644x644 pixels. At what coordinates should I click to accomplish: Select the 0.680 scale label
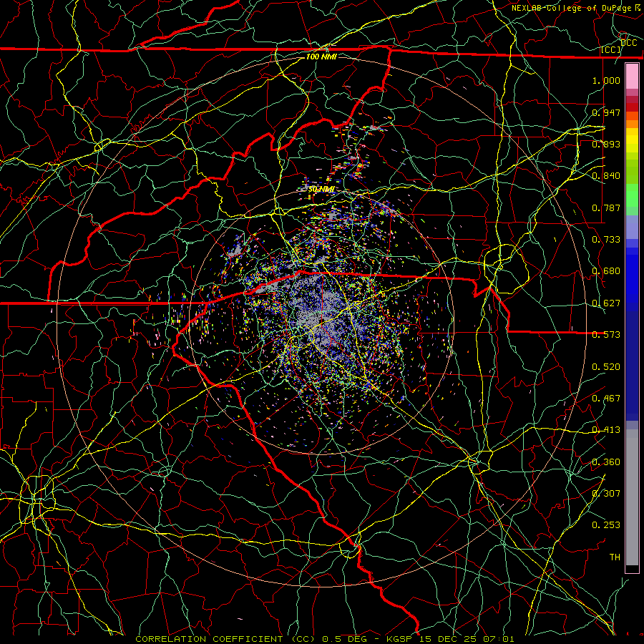pos(606,270)
